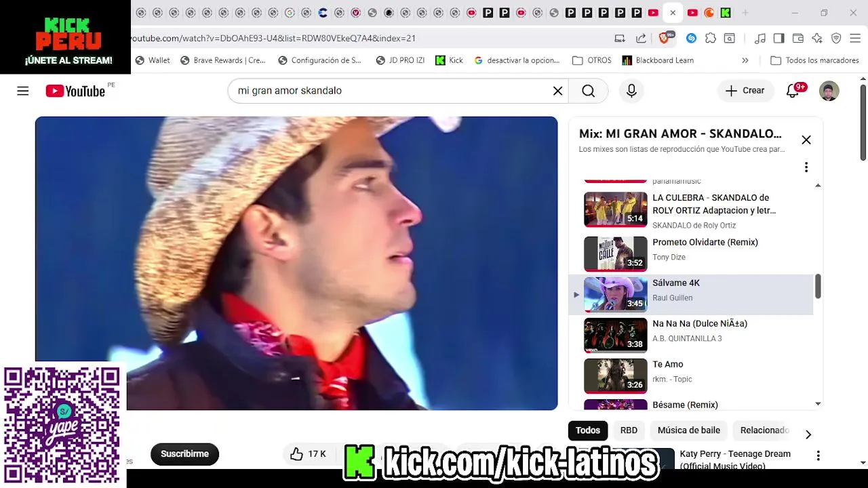Select the Todos filter chip

(x=588, y=430)
